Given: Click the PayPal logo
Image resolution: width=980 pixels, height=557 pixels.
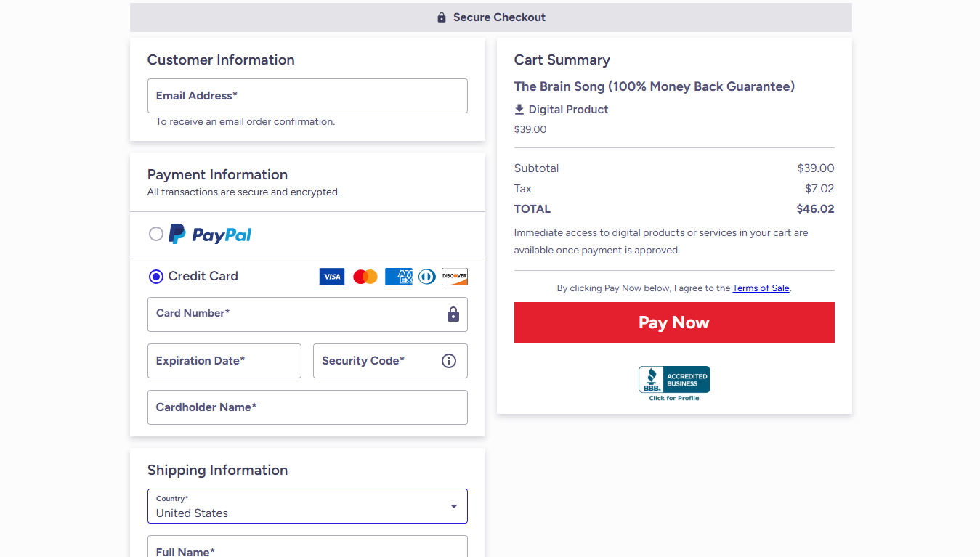Looking at the screenshot, I should [210, 234].
